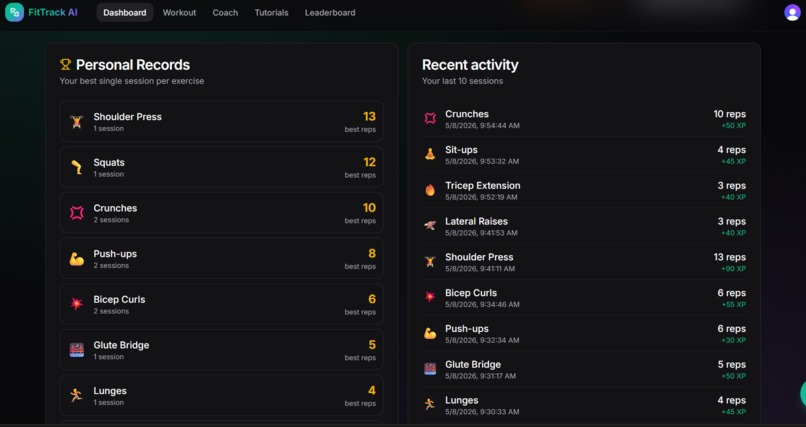The height and width of the screenshot is (427, 806).
Task: Click the 13 best reps value
Action: (369, 117)
